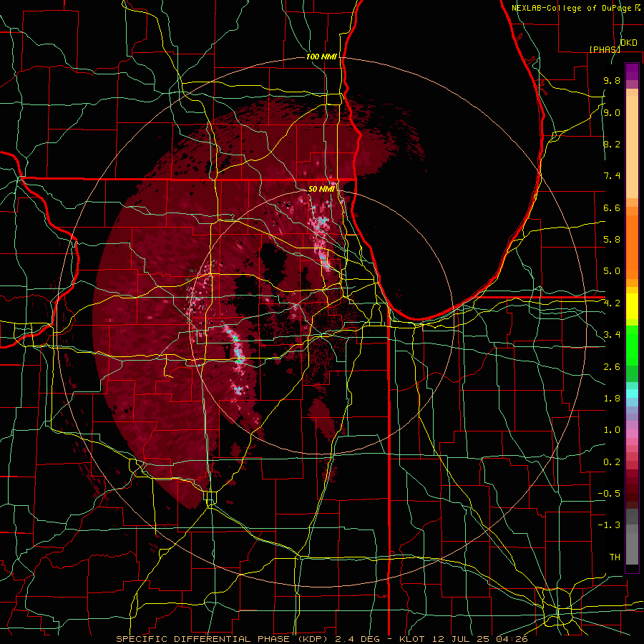Click the 2.6 value on the scale
The image size is (644, 644).
(612, 366)
